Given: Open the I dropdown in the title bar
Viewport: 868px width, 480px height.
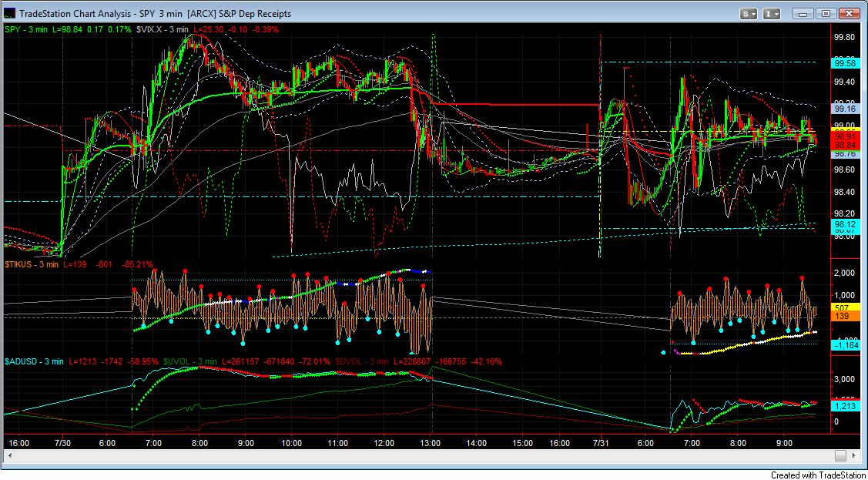Looking at the screenshot, I should pyautogui.click(x=772, y=13).
